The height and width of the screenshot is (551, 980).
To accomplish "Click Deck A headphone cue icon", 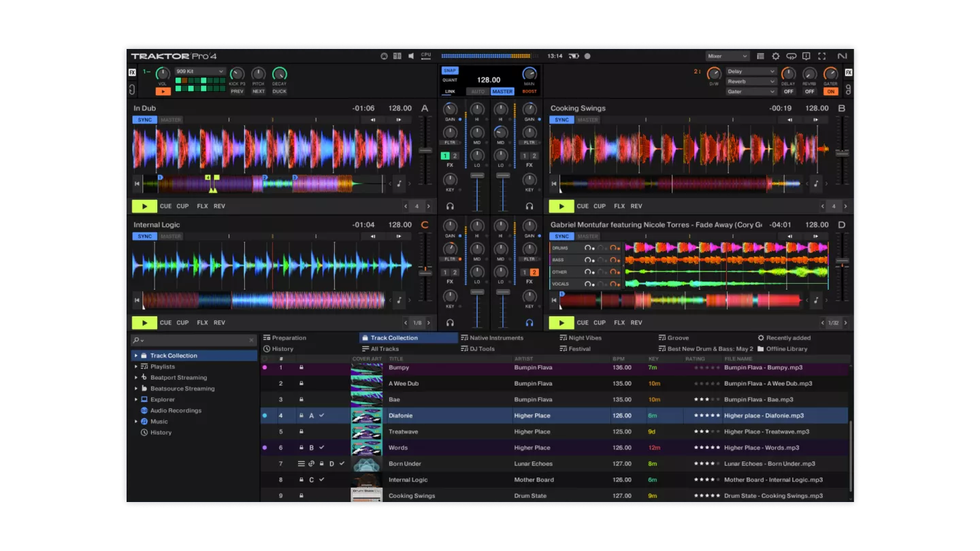I will pos(450,206).
